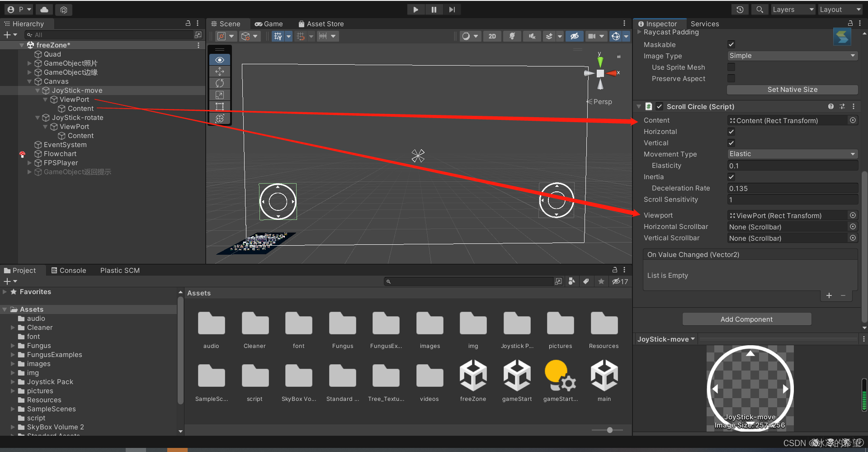Screen dimensions: 868x452
Task: Select the Scene tab
Action: pos(225,24)
